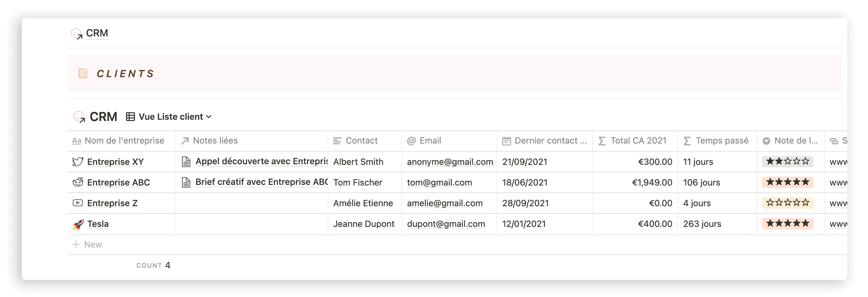This screenshot has width=868, height=297.
Task: Click the five-star rating tag for Tesla
Action: pyautogui.click(x=788, y=223)
